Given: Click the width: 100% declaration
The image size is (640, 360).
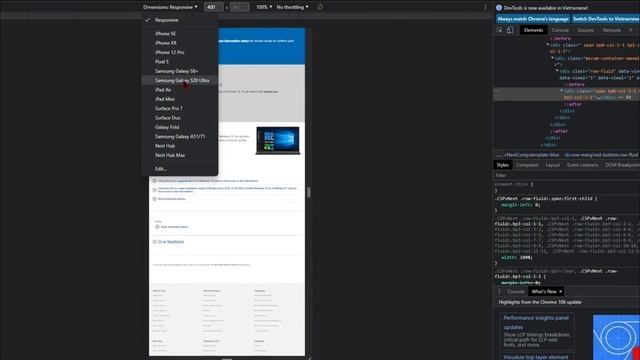Looking at the screenshot, I should (x=516, y=258).
